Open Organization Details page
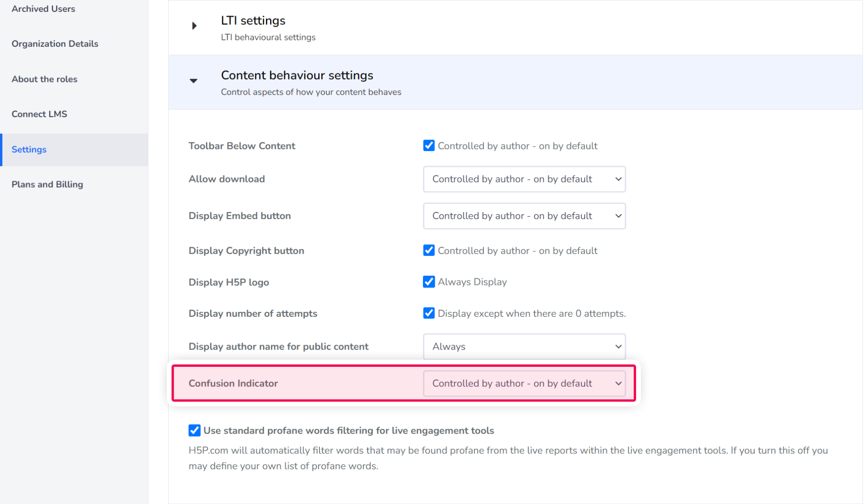 [x=55, y=44]
